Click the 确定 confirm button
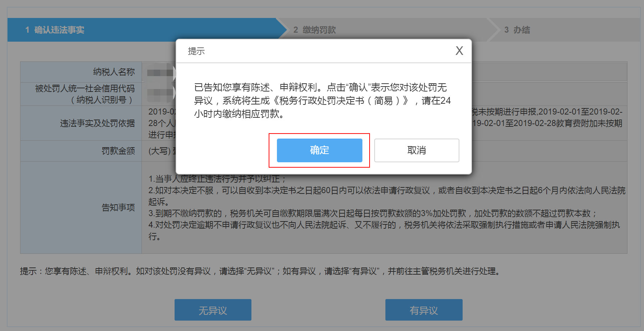The height and width of the screenshot is (331, 644). 319,150
